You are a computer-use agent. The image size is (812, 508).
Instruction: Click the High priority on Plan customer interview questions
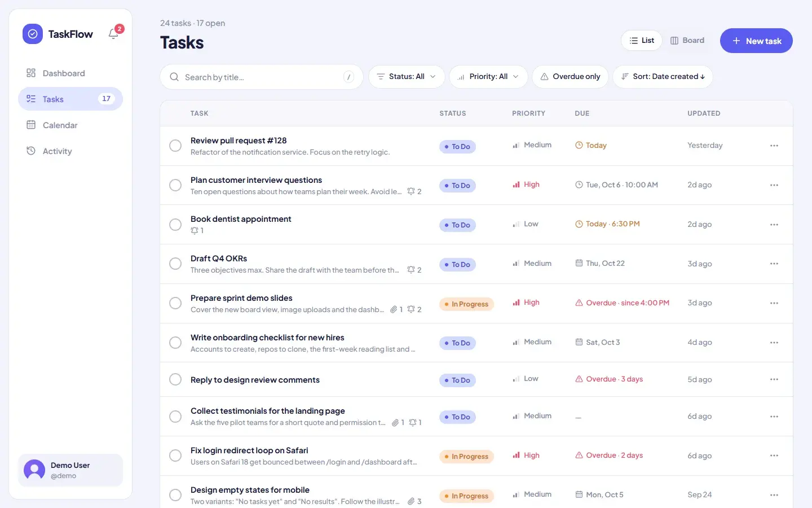[x=526, y=185]
